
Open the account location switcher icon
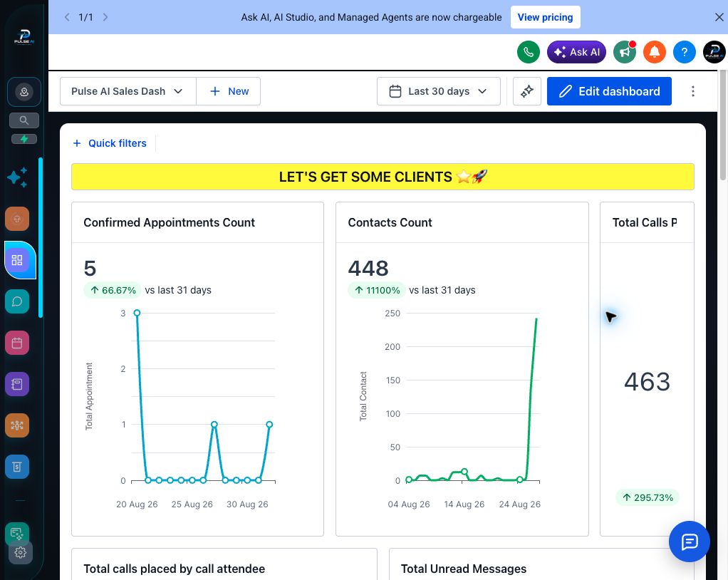coord(24,92)
